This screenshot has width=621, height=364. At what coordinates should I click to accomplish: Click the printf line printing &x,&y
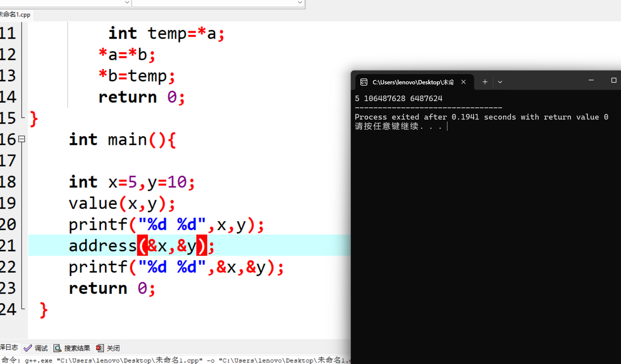coord(176,267)
